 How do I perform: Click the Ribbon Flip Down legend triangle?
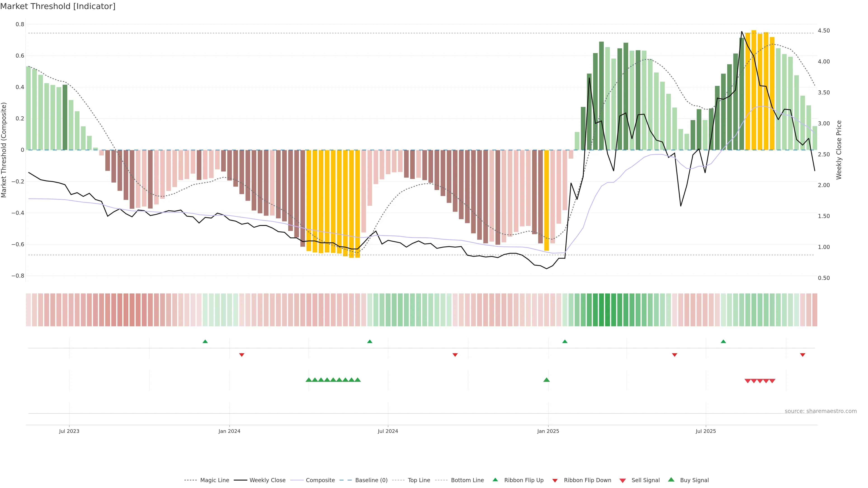(x=555, y=481)
